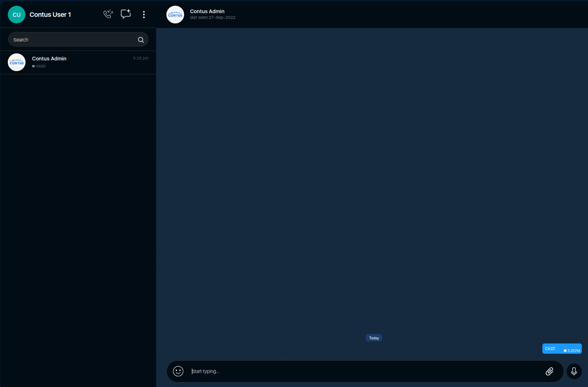Click the search magnifier icon
This screenshot has width=588, height=387.
141,40
